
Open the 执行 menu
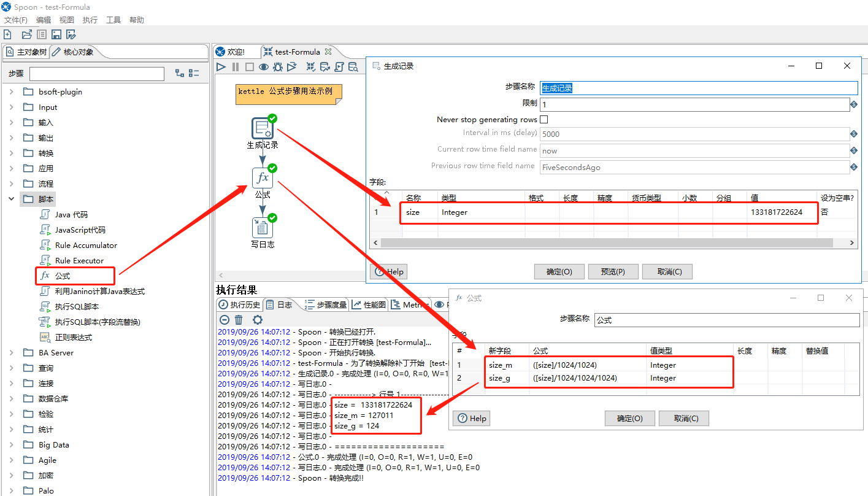click(90, 19)
